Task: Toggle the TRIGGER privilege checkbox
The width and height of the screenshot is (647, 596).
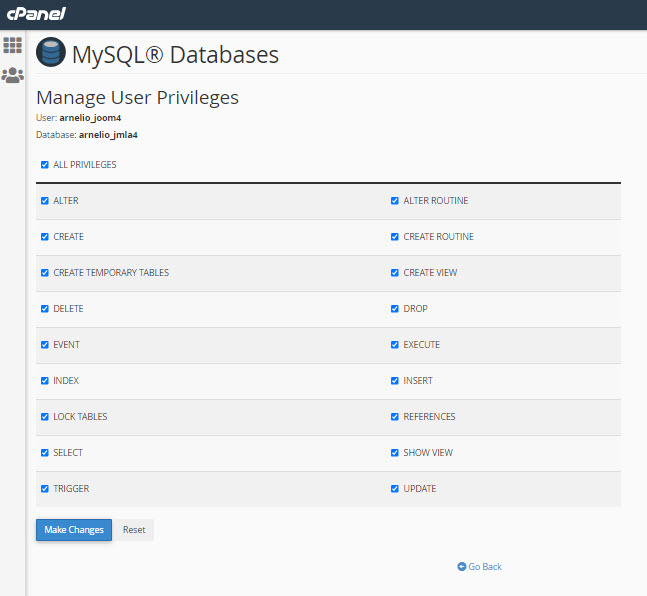Action: coord(44,489)
